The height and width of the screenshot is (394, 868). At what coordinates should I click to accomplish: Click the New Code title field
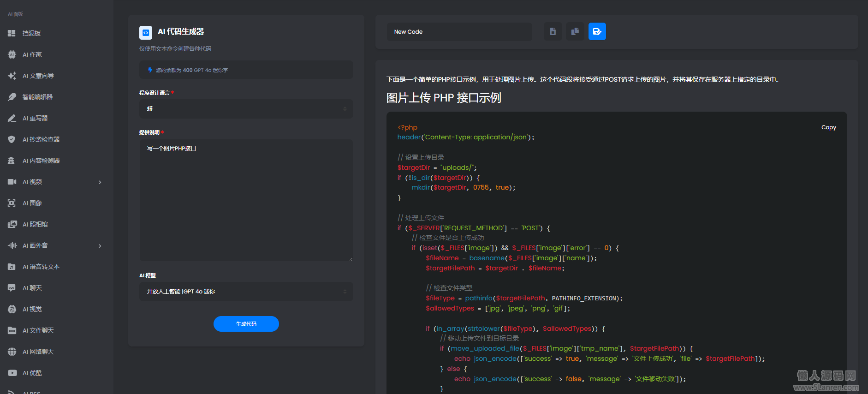point(459,32)
